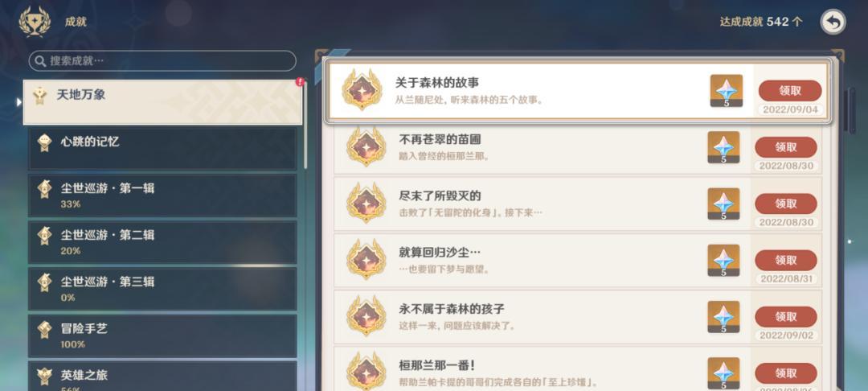868x391 pixels.
Task: Open 尘世巡游·第二辑 showing 20%
Action: [x=162, y=242]
